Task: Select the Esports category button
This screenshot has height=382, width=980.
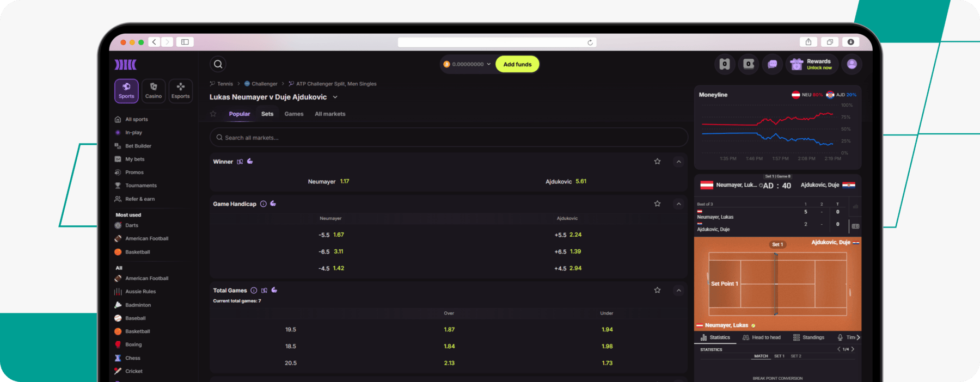Action: coord(181,91)
